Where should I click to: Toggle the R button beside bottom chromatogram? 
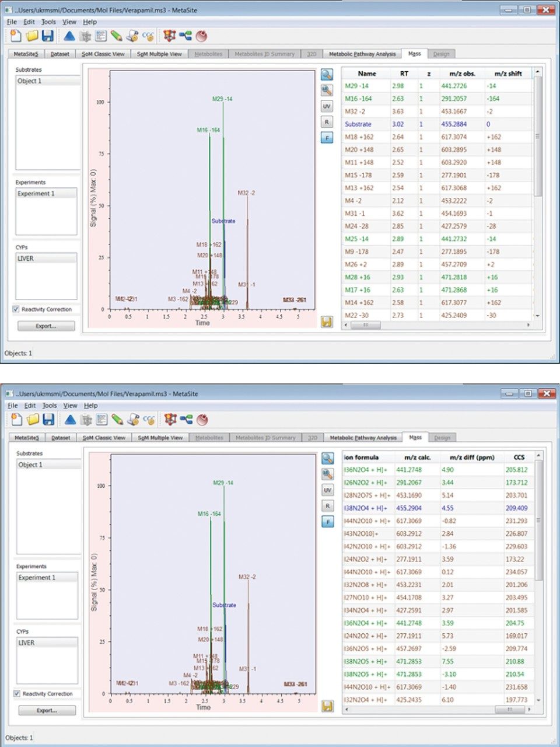click(328, 506)
